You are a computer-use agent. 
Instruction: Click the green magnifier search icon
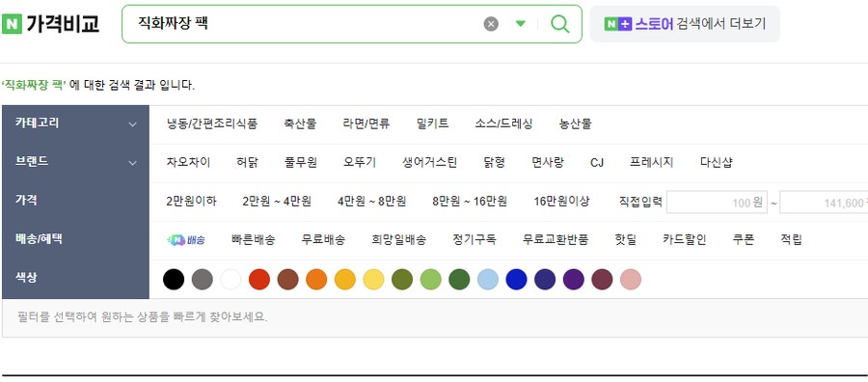click(x=560, y=24)
